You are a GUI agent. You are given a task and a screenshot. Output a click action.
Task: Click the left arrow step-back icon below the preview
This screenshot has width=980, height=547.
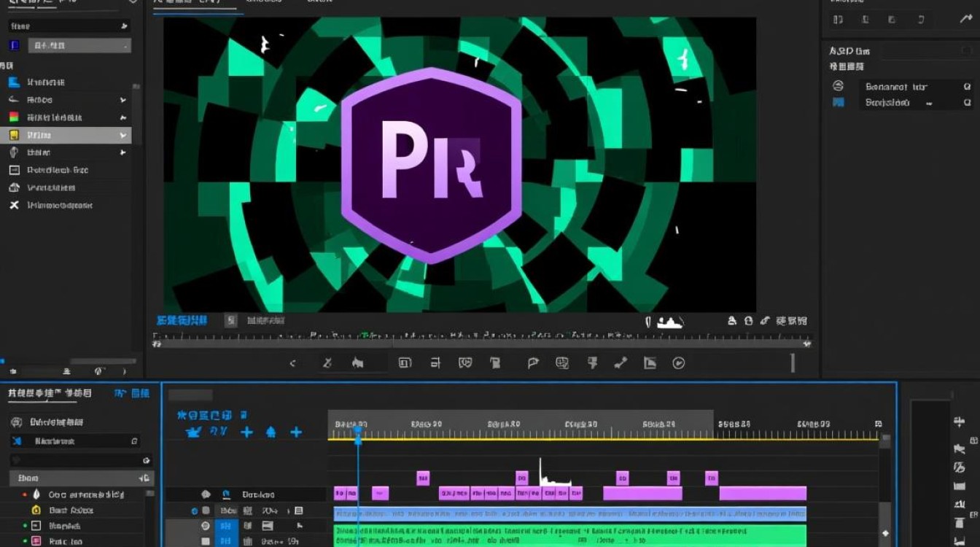click(293, 362)
